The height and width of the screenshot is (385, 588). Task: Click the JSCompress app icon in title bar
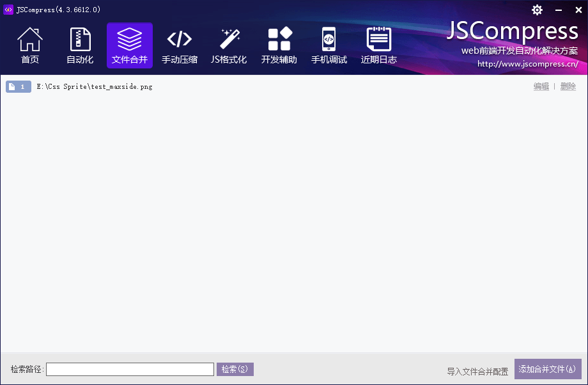tap(8, 10)
